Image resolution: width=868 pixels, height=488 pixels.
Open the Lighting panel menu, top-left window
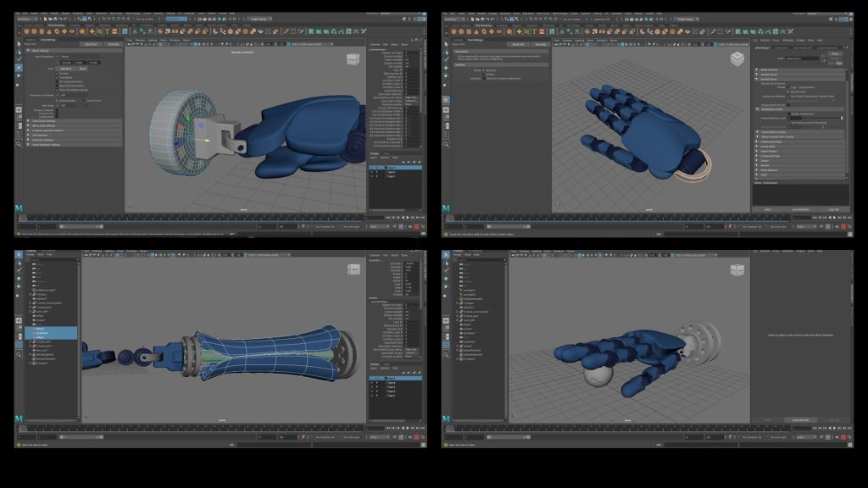point(153,40)
